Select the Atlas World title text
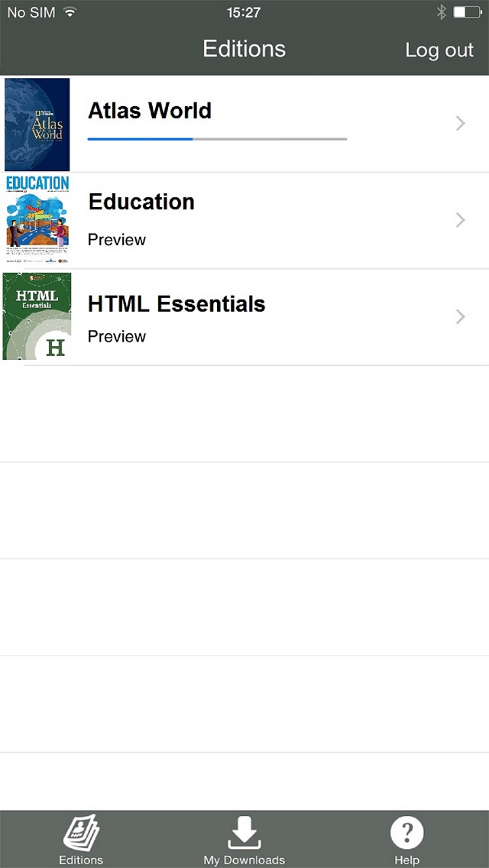Screen dimensions: 489x868 point(150,111)
